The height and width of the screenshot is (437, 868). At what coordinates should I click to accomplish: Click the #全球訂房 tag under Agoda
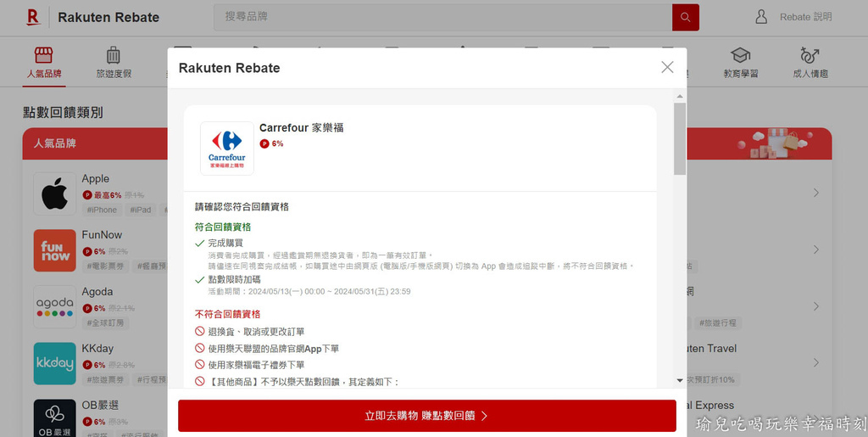(x=105, y=323)
